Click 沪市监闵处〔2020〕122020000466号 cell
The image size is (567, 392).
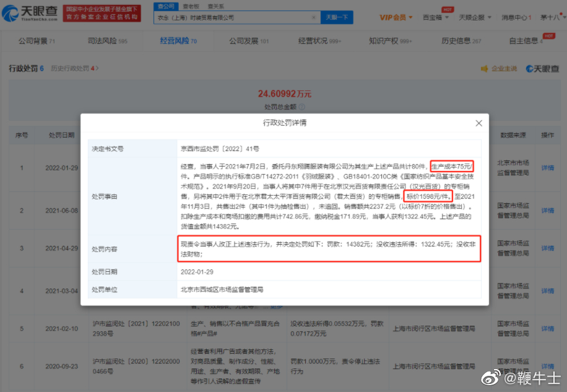click(136, 366)
